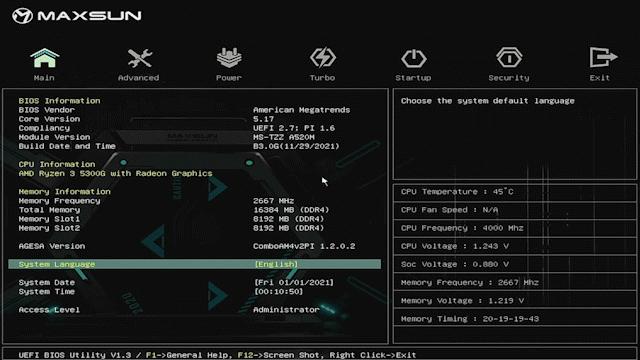Switch to the Startup tab label
Screen dimensions: 640x360
tap(413, 78)
